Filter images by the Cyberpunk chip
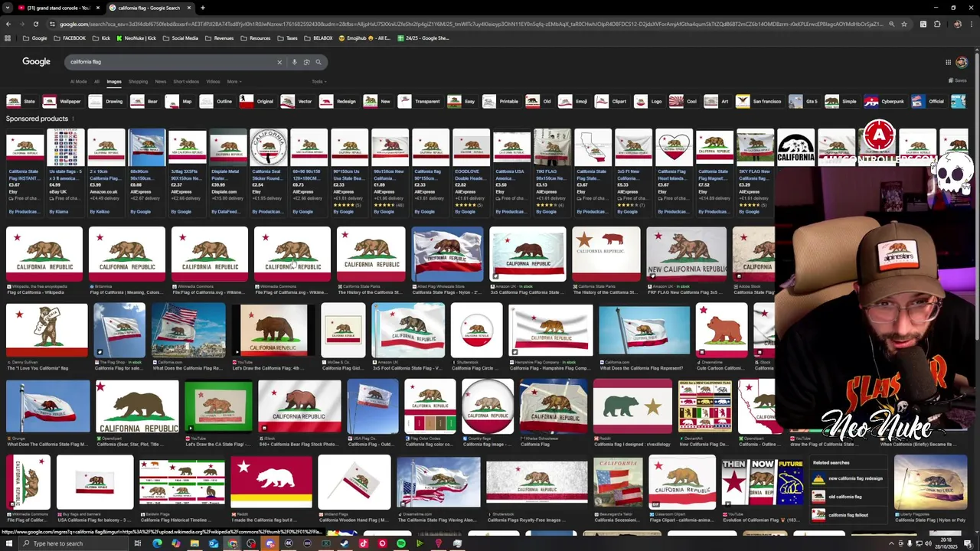Screen dimensions: 980x551 click(884, 101)
